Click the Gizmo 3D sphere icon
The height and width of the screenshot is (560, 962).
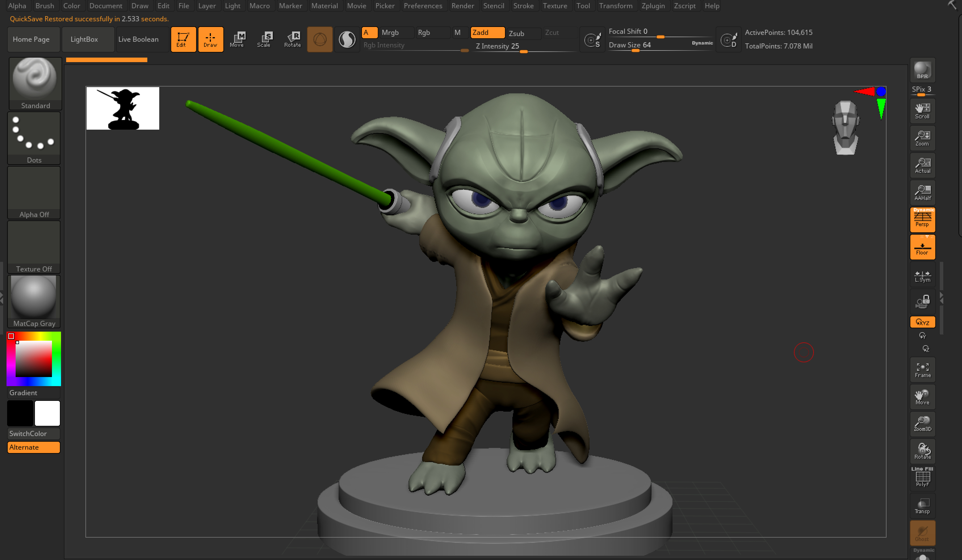(320, 39)
